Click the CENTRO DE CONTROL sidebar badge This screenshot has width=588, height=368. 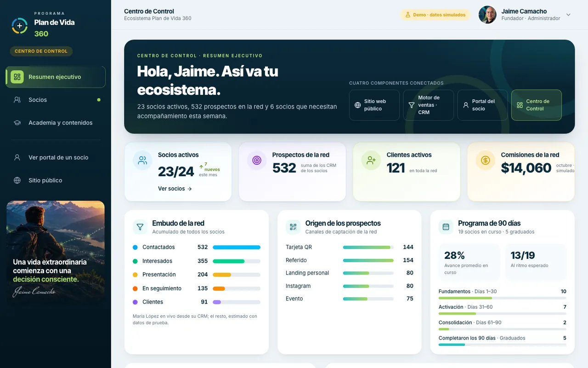41,51
